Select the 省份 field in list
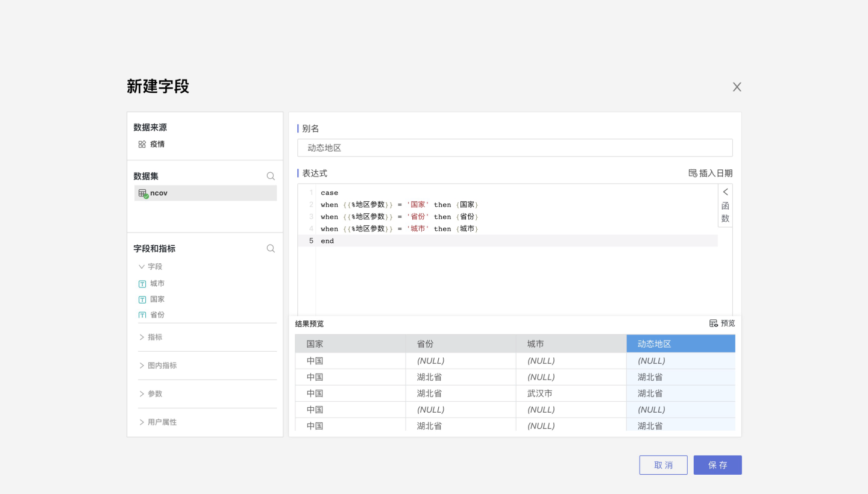868x494 pixels. pyautogui.click(x=157, y=314)
